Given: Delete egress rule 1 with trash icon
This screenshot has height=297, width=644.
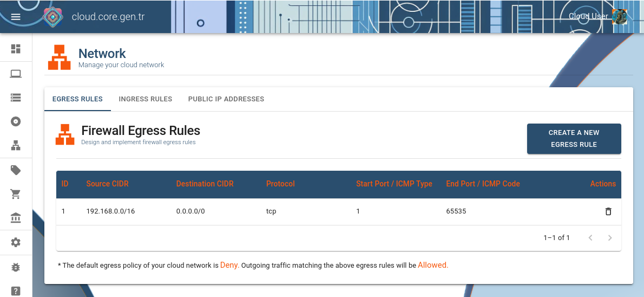Looking at the screenshot, I should tap(608, 211).
